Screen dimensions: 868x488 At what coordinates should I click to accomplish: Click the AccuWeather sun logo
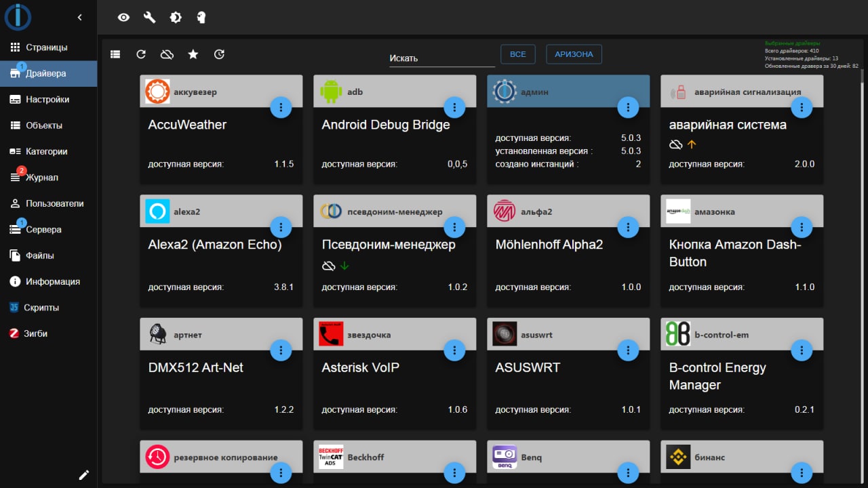coord(157,91)
